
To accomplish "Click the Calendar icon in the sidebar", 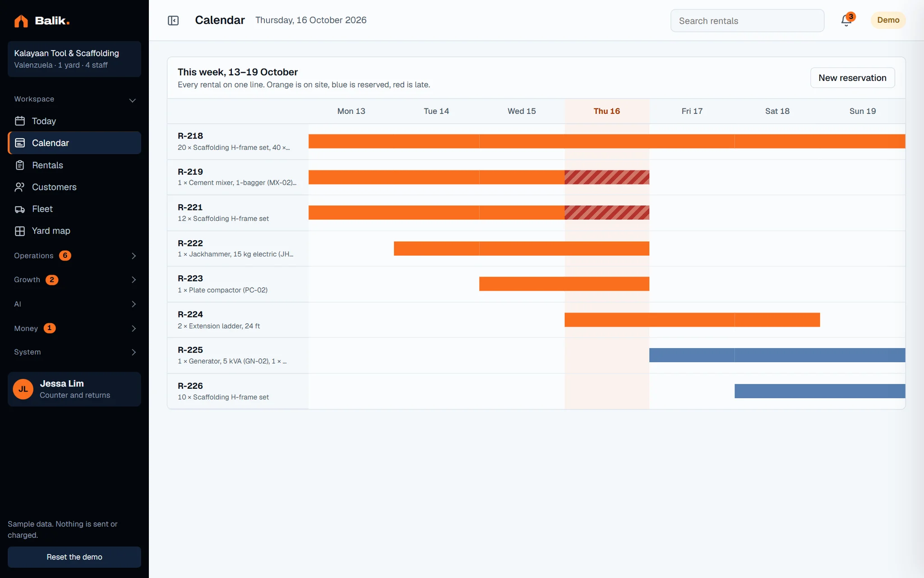I will tap(20, 143).
